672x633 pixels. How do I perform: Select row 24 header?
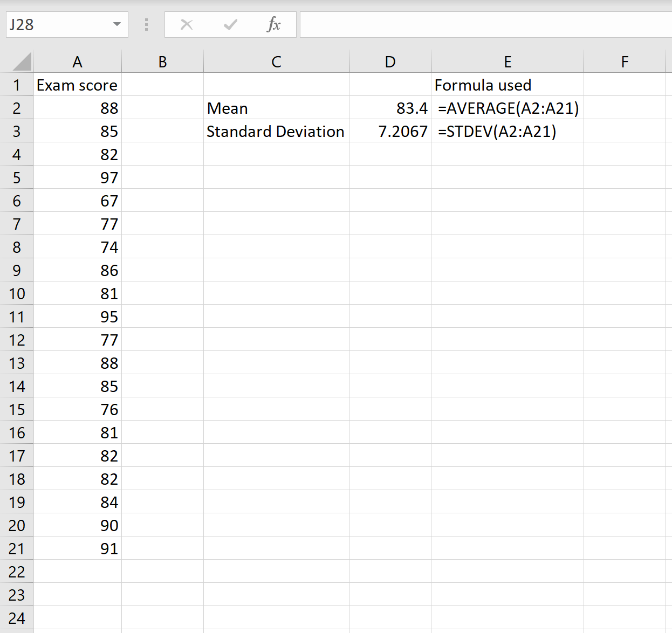pos(17,618)
